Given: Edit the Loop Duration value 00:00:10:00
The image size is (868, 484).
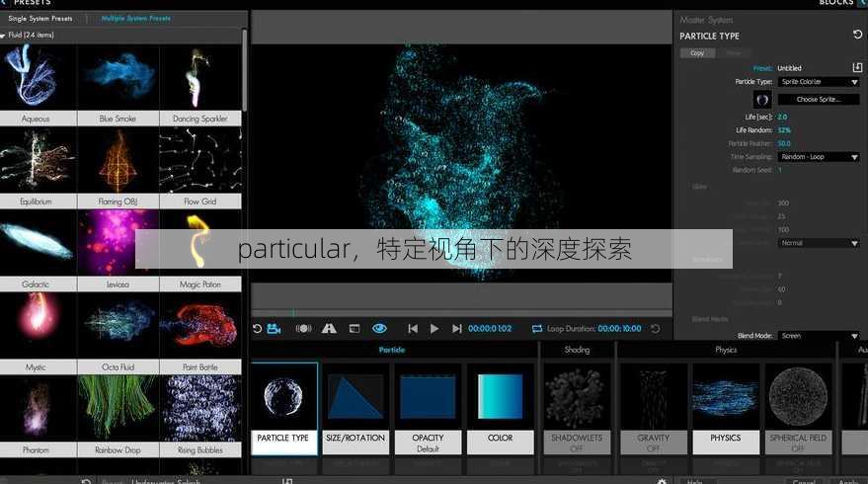Looking at the screenshot, I should pos(619,328).
